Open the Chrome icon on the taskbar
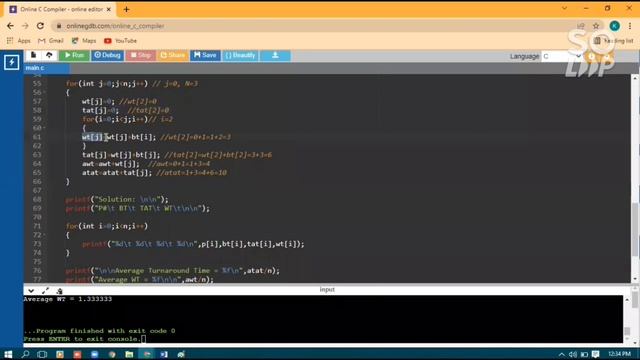This screenshot has width=640, height=360. (x=112, y=354)
